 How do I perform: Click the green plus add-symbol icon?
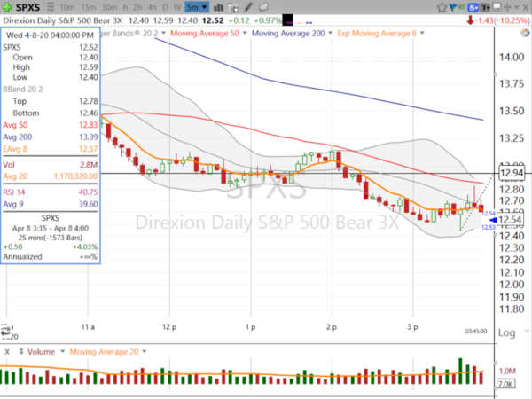coord(7,7)
